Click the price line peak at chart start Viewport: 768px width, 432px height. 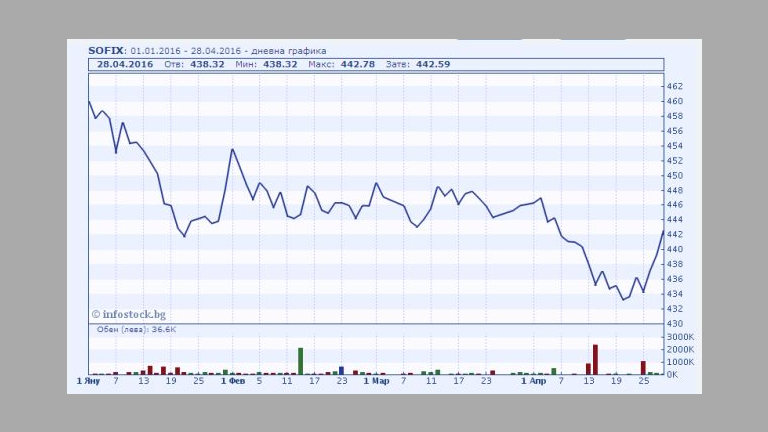click(89, 101)
